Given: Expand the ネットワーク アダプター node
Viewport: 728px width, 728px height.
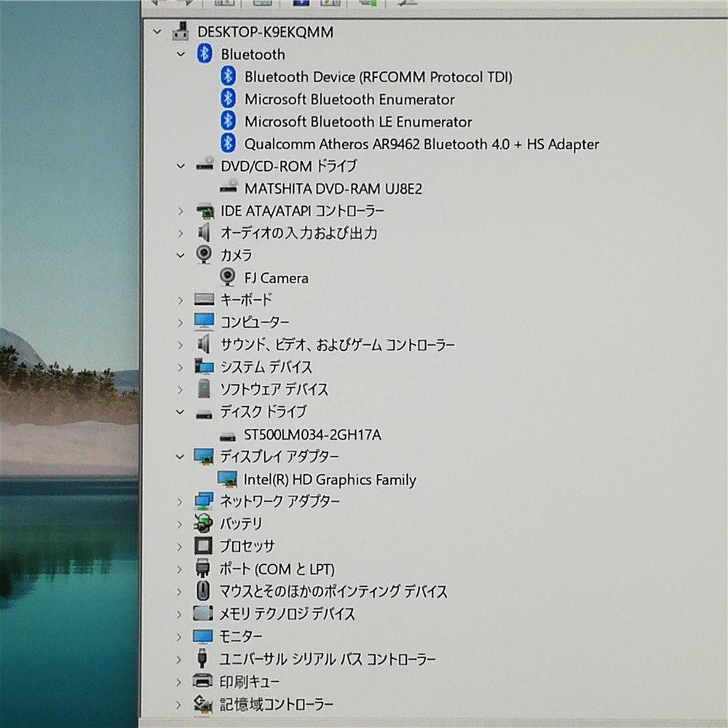Looking at the screenshot, I should pyautogui.click(x=181, y=502).
